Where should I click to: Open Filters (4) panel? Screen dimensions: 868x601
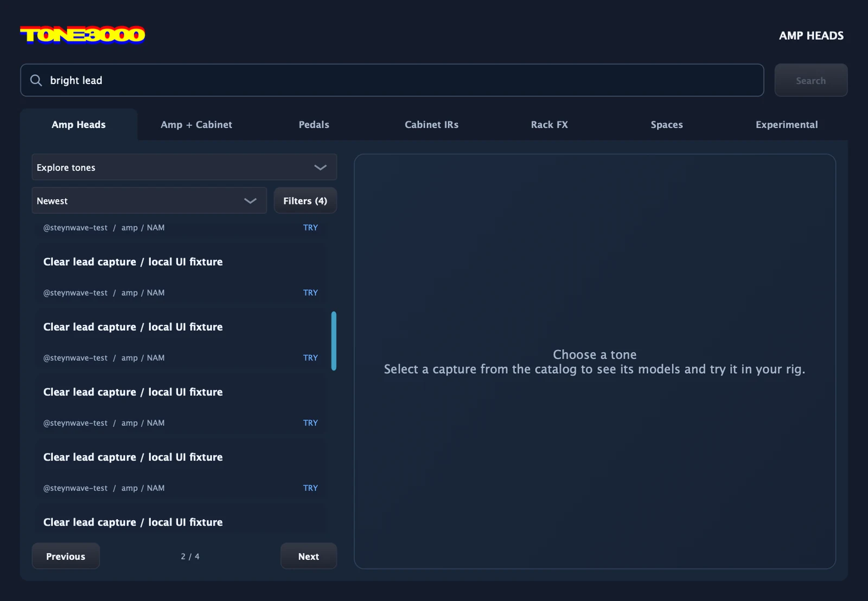tap(305, 201)
